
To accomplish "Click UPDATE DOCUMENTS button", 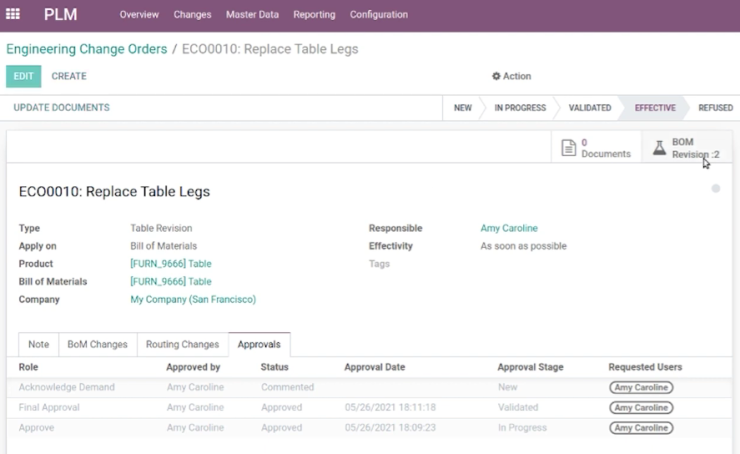I will point(61,108).
